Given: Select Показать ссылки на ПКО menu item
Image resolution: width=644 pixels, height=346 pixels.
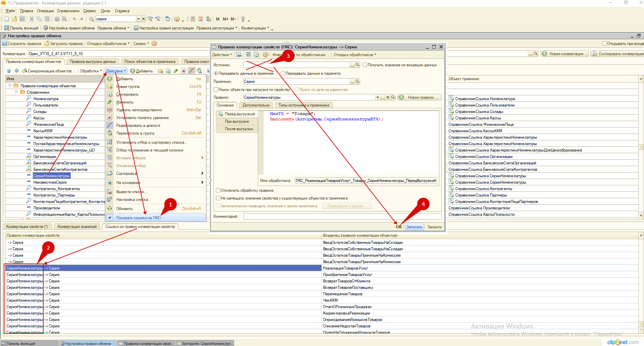Looking at the screenshot, I should 138,218.
